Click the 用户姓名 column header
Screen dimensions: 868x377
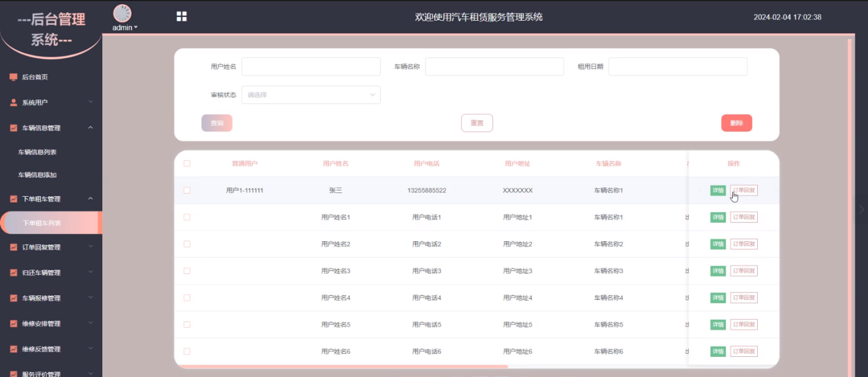335,164
